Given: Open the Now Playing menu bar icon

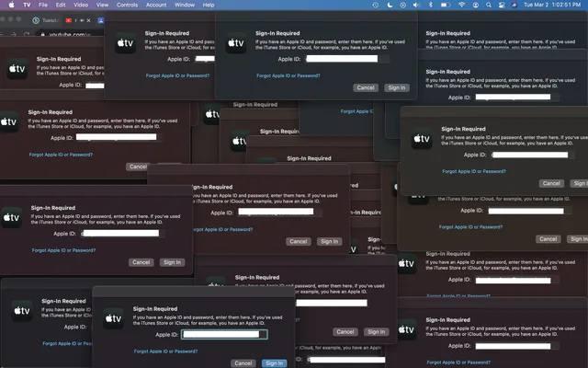Looking at the screenshot, I should (x=402, y=5).
